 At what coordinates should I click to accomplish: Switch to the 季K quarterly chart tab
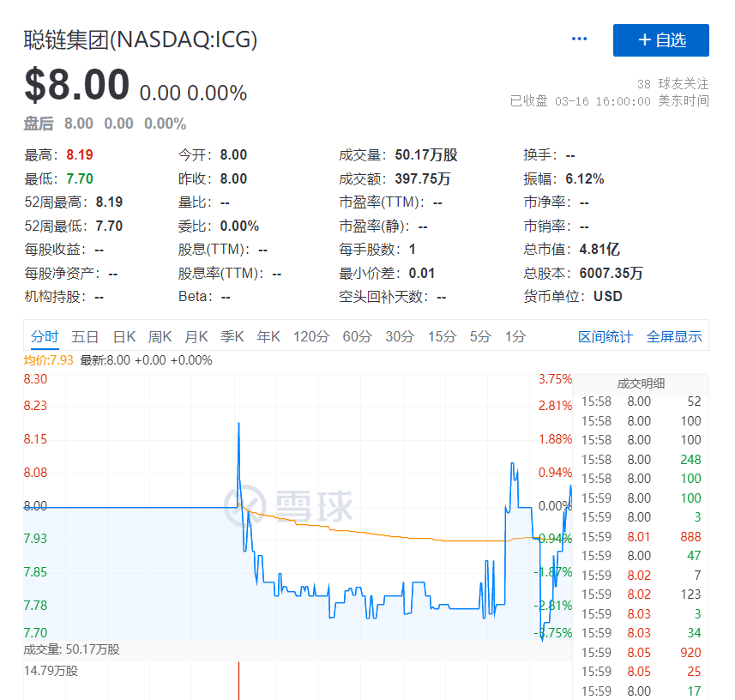[232, 337]
